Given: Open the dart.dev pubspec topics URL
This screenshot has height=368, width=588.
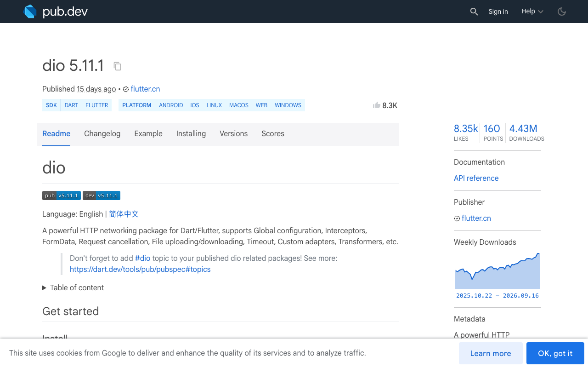Looking at the screenshot, I should (140, 270).
